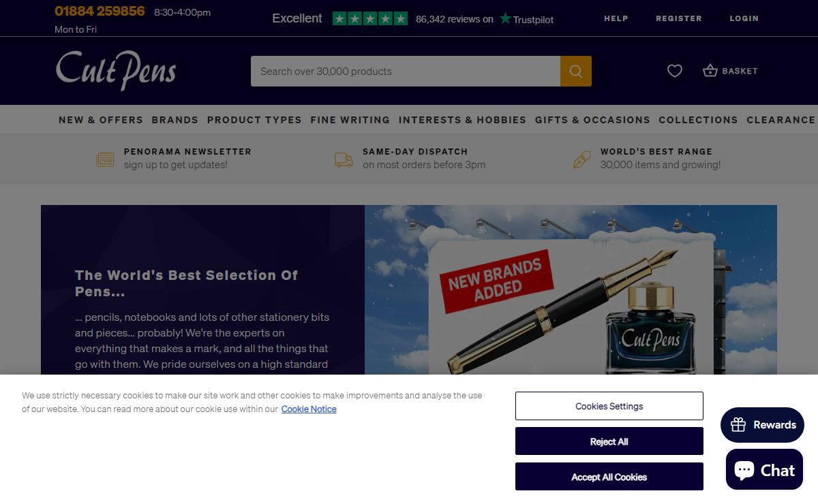Open the Clearance menu

781,120
